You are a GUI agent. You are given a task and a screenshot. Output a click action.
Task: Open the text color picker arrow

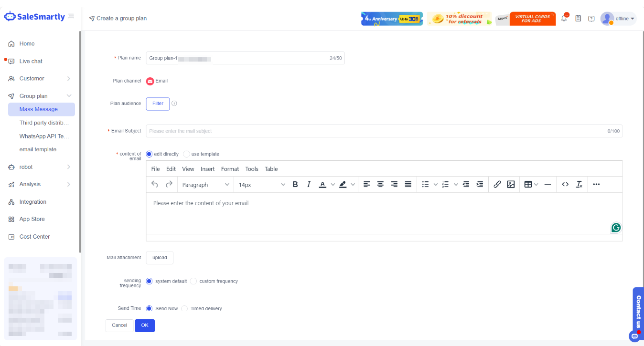tap(333, 185)
